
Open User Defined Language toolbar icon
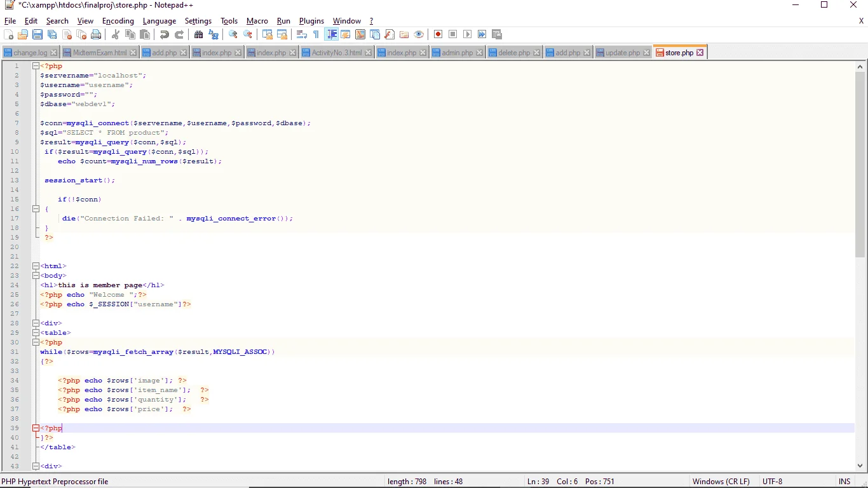tap(346, 34)
